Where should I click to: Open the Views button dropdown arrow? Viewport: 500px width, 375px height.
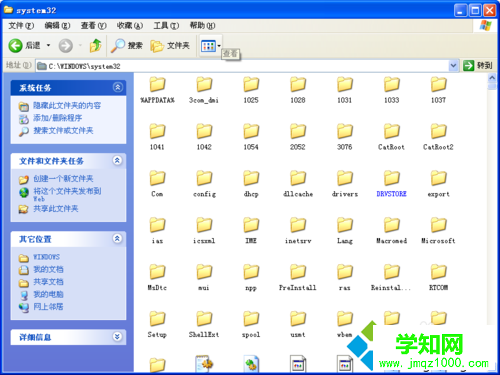point(219,46)
